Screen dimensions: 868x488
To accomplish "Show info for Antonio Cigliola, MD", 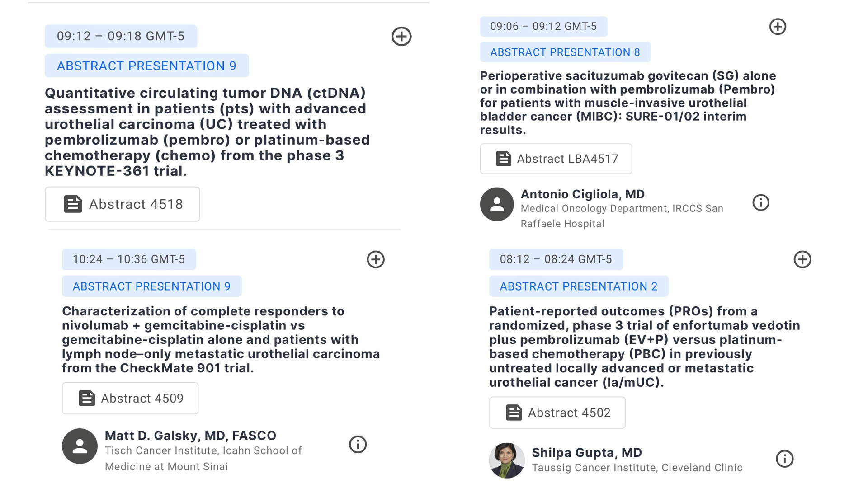I will (x=761, y=202).
